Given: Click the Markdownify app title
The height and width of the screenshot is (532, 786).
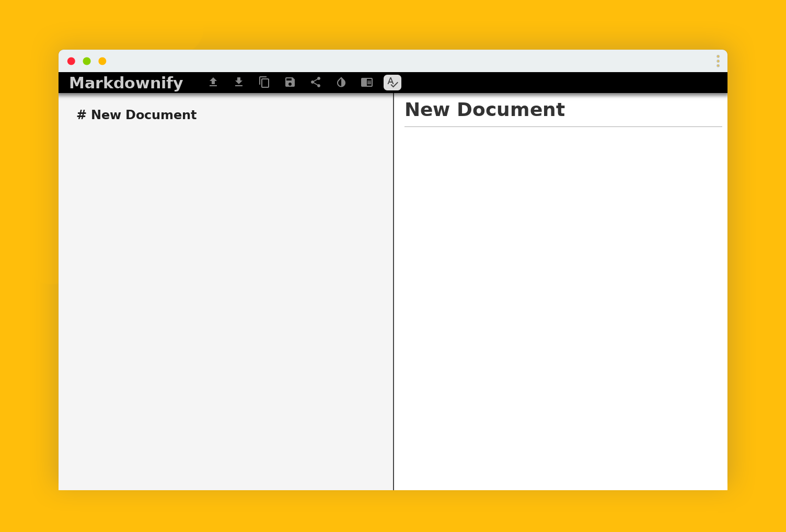Looking at the screenshot, I should point(125,83).
